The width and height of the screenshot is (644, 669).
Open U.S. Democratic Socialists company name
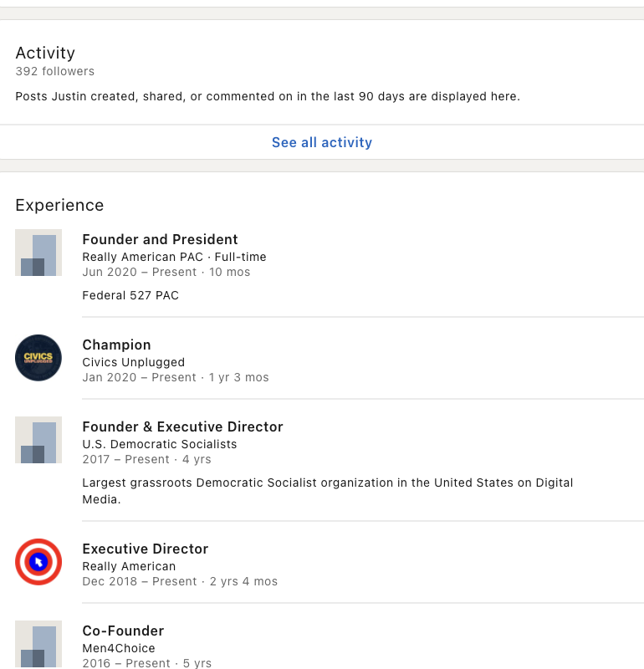tap(159, 444)
